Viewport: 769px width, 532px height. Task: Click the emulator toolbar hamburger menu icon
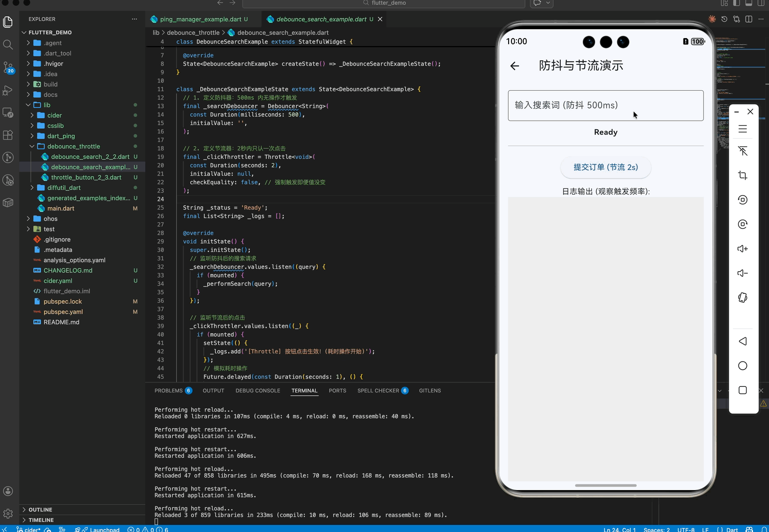[743, 129]
